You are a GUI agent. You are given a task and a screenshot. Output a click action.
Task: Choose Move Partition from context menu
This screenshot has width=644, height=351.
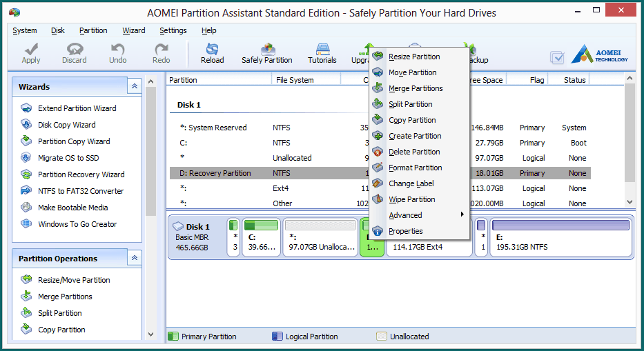pos(420,72)
